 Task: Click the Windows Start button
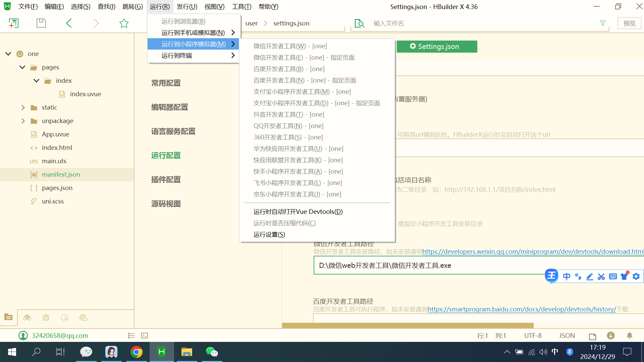[x=12, y=352]
